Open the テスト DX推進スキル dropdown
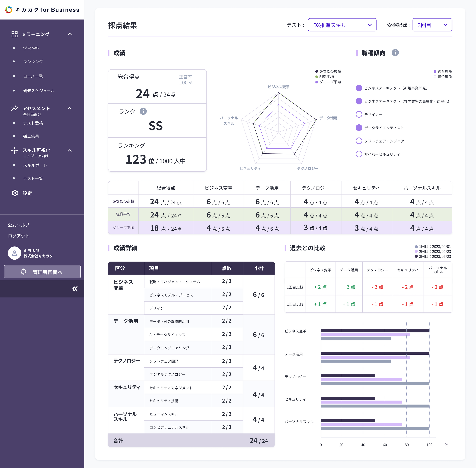This screenshot has width=476, height=468. coord(342,25)
